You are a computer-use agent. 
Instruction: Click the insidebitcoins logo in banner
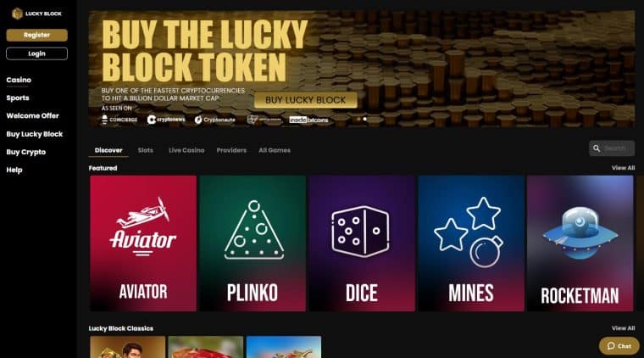pos(308,120)
